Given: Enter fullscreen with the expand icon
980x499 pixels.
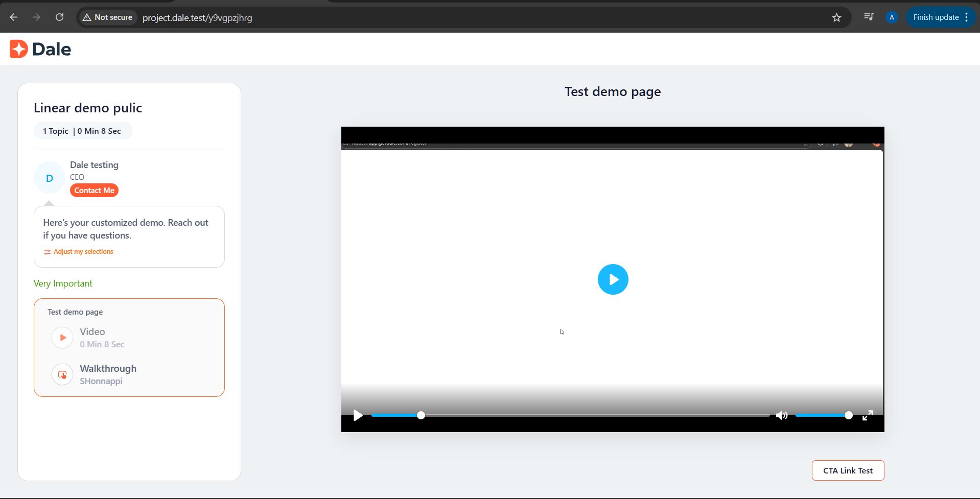Looking at the screenshot, I should pyautogui.click(x=868, y=415).
